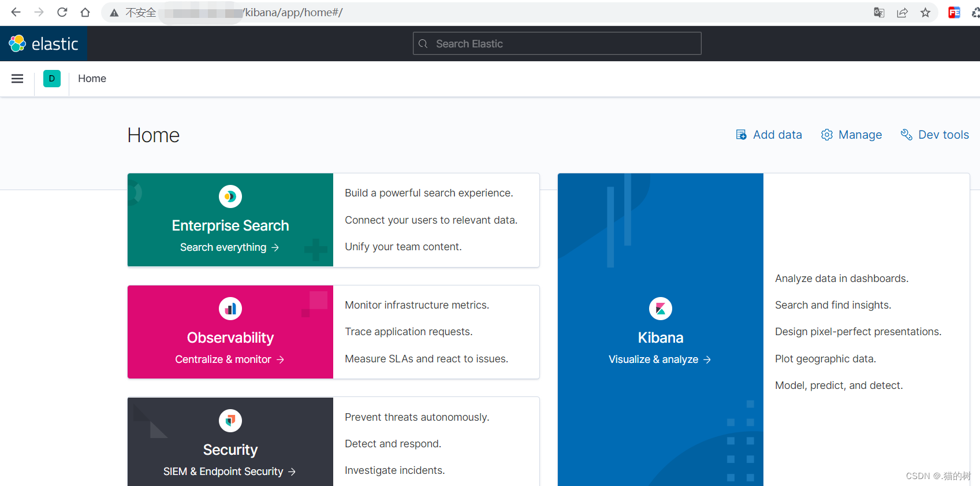The image size is (980, 486).
Task: Click 'Connect your users to relevant data.'
Action: 431,220
